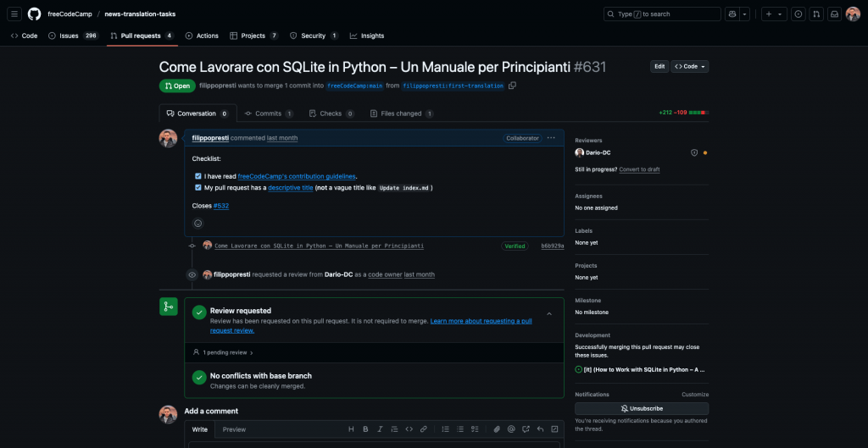Insert a saved reply arrow icon
The width and height of the screenshot is (868, 448).
(540, 429)
